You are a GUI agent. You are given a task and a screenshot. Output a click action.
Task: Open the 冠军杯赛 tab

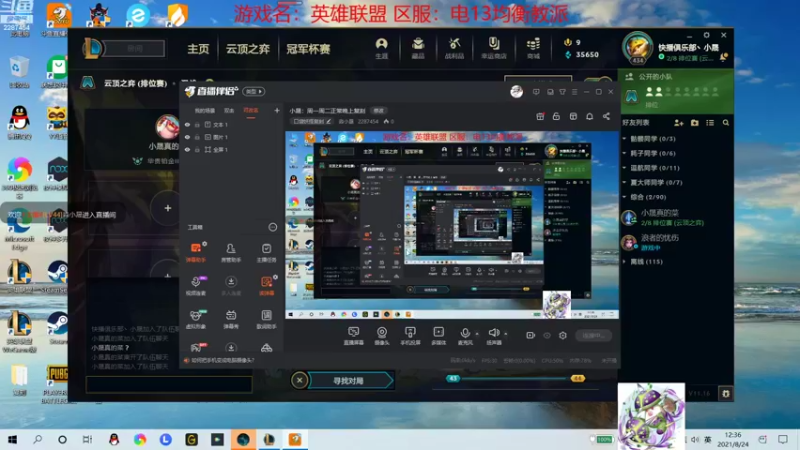pyautogui.click(x=308, y=49)
